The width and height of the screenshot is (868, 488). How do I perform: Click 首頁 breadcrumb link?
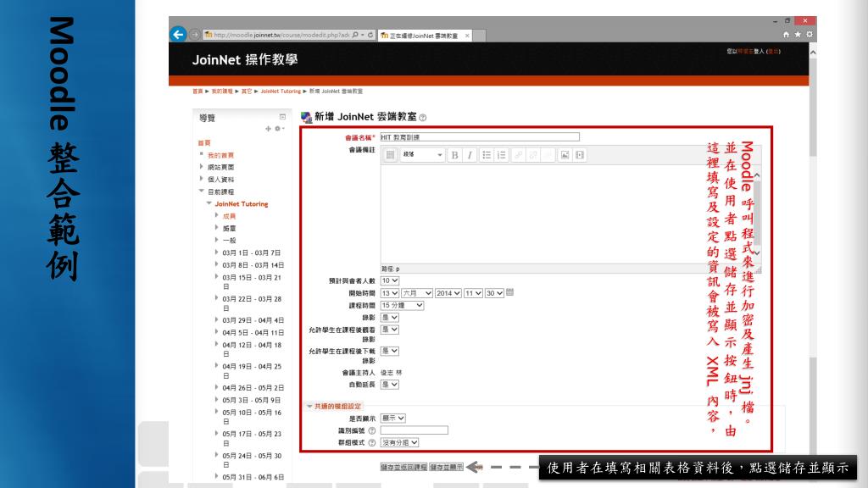point(198,91)
